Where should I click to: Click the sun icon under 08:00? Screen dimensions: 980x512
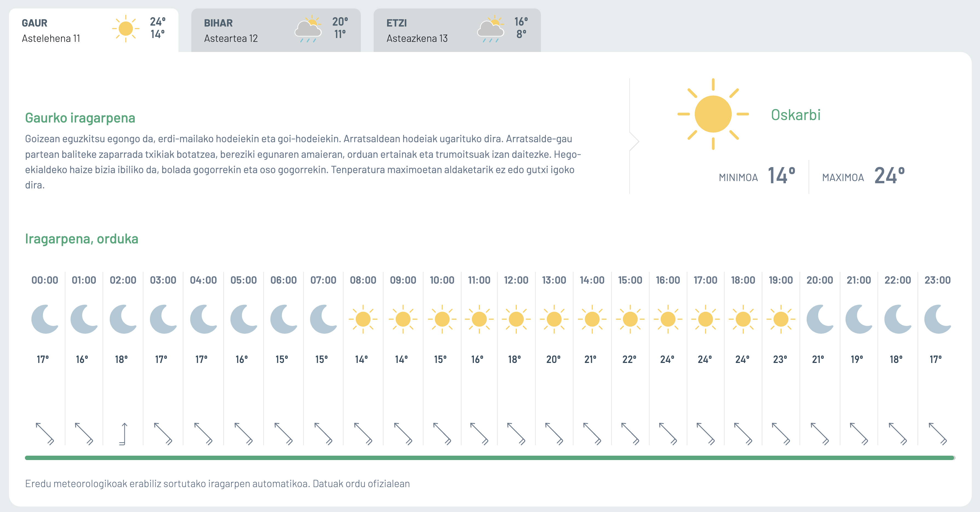(363, 319)
